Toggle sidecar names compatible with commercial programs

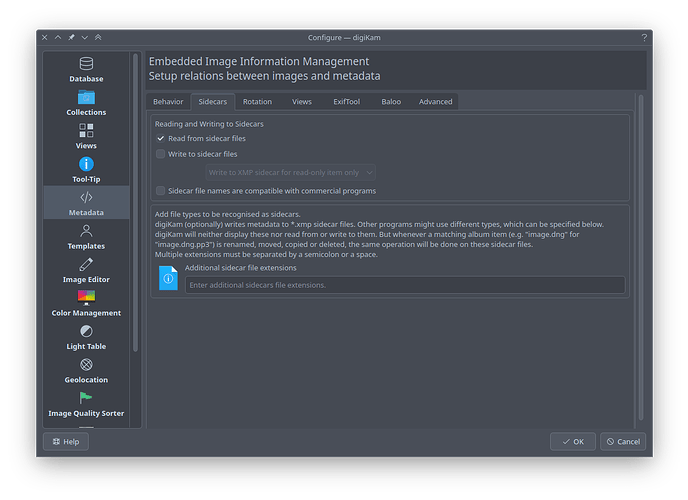click(161, 191)
